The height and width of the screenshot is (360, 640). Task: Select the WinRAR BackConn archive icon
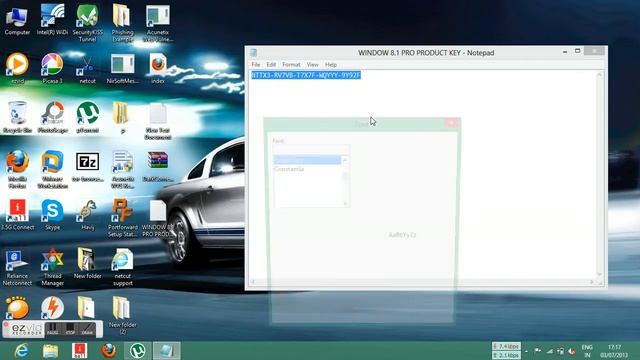coord(158,167)
